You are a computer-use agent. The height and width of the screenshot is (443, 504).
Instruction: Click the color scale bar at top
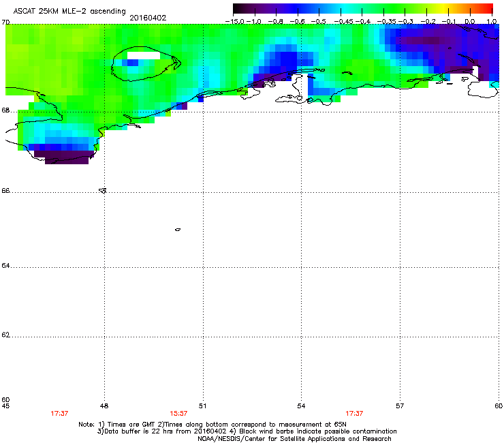tap(362, 9)
